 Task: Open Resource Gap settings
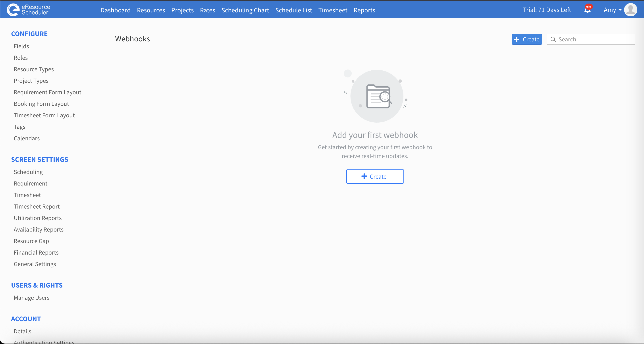tap(31, 241)
